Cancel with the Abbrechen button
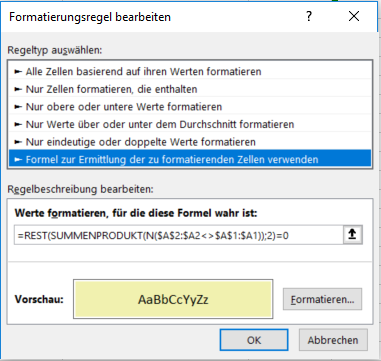 tap(333, 340)
